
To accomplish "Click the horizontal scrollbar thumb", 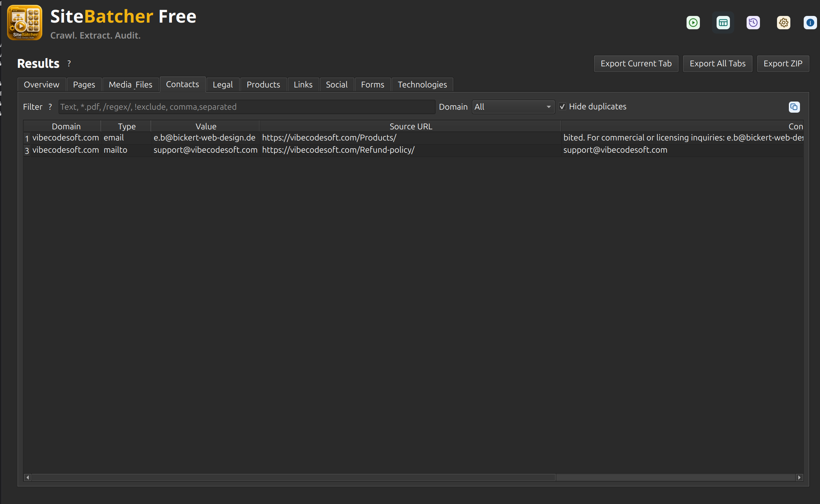I will 294,477.
